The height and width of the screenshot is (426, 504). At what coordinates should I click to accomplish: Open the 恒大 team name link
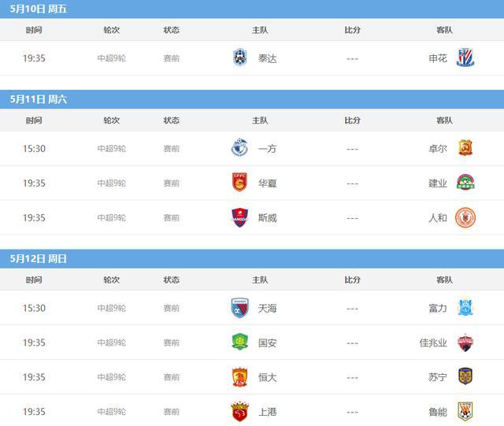[x=267, y=377]
